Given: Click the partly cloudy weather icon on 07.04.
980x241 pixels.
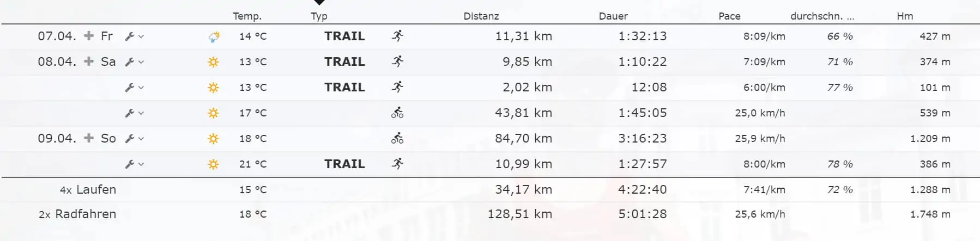Looking at the screenshot, I should tap(214, 36).
